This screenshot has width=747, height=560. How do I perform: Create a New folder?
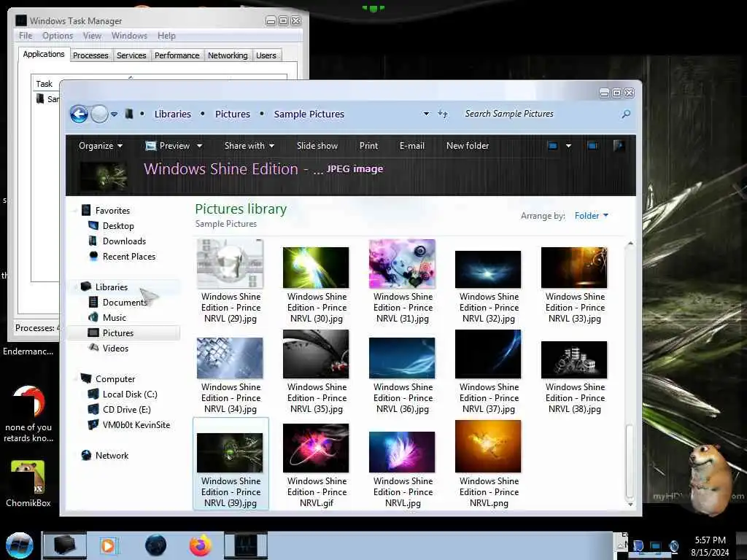[468, 146]
